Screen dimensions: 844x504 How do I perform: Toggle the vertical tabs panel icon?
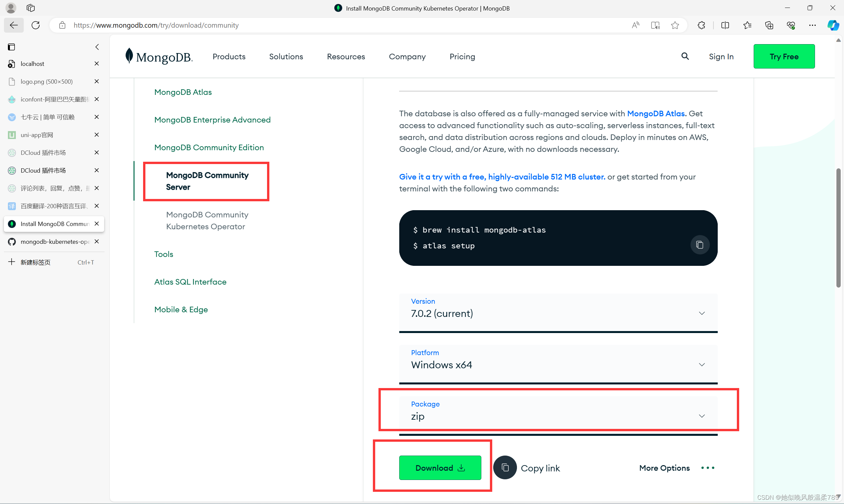coord(12,47)
